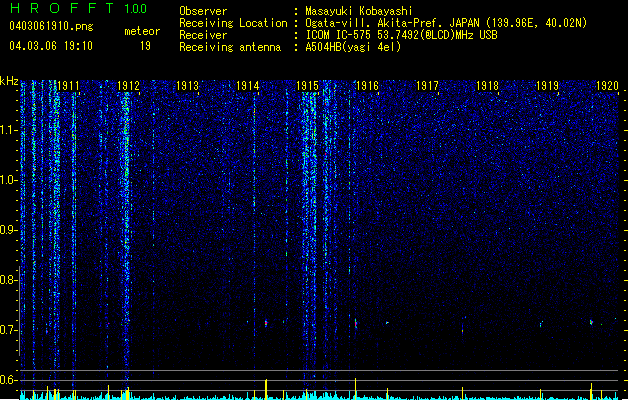Click the ICOM IC-575 receiver text
This screenshot has width=629, height=400.
(x=401, y=35)
